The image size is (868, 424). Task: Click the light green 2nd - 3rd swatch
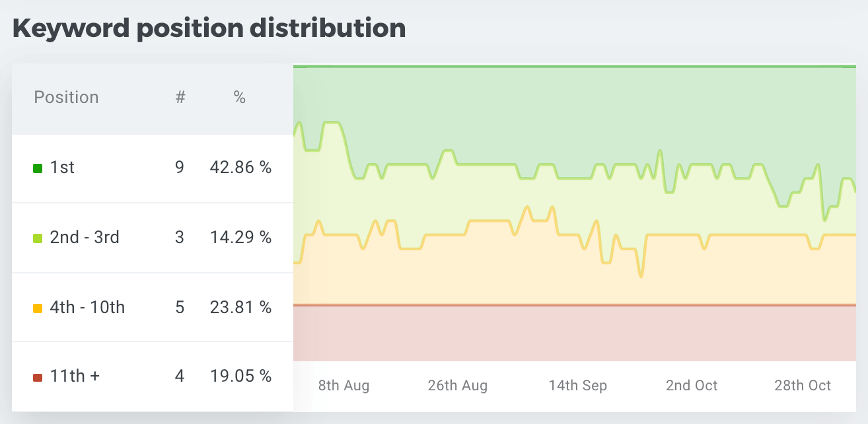click(x=38, y=238)
